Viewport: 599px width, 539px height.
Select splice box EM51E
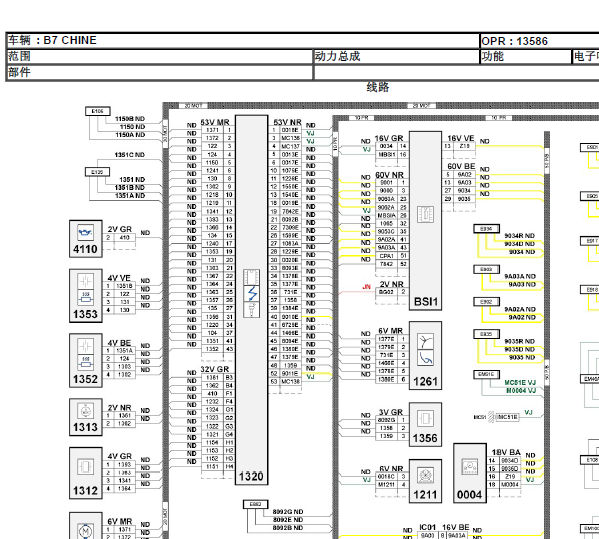point(486,374)
